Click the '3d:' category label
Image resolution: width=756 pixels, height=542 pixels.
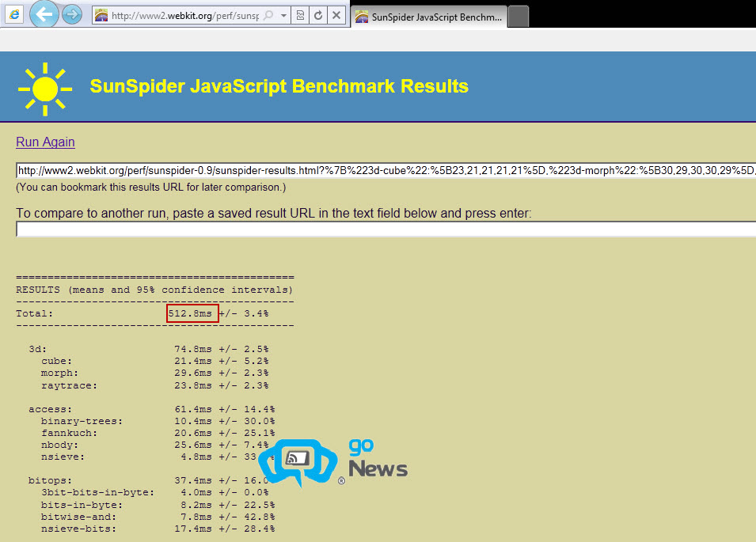[x=38, y=349]
